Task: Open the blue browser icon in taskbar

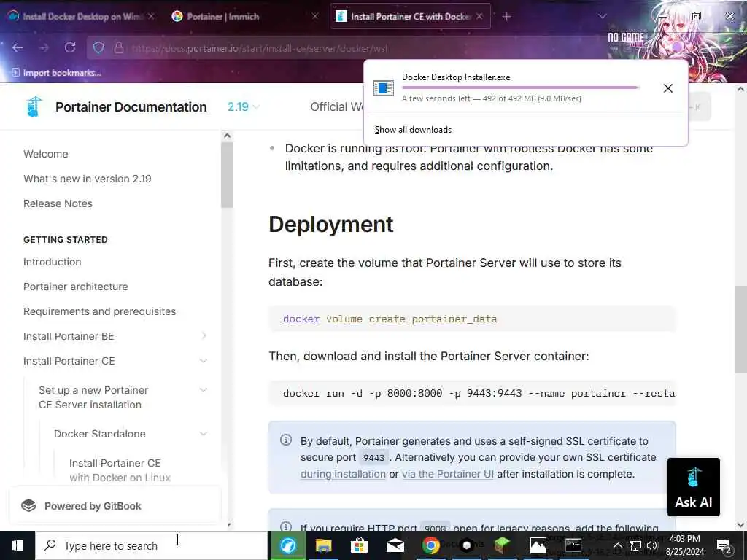Action: pos(287,545)
